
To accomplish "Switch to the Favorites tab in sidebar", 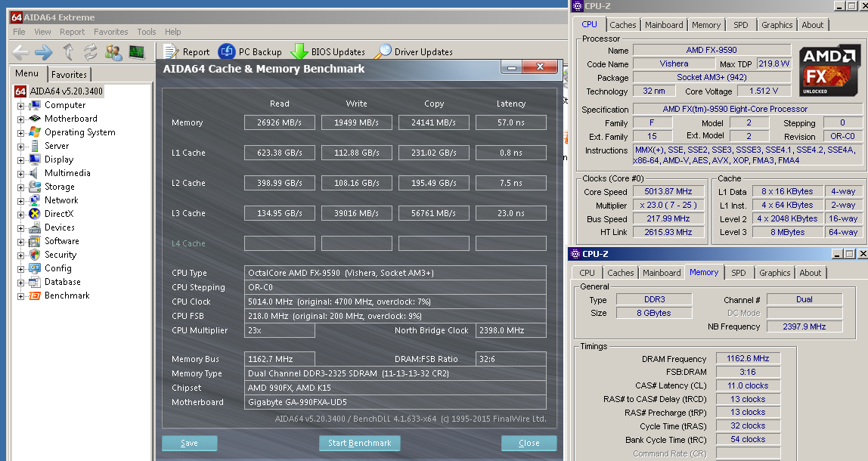I will (70, 74).
